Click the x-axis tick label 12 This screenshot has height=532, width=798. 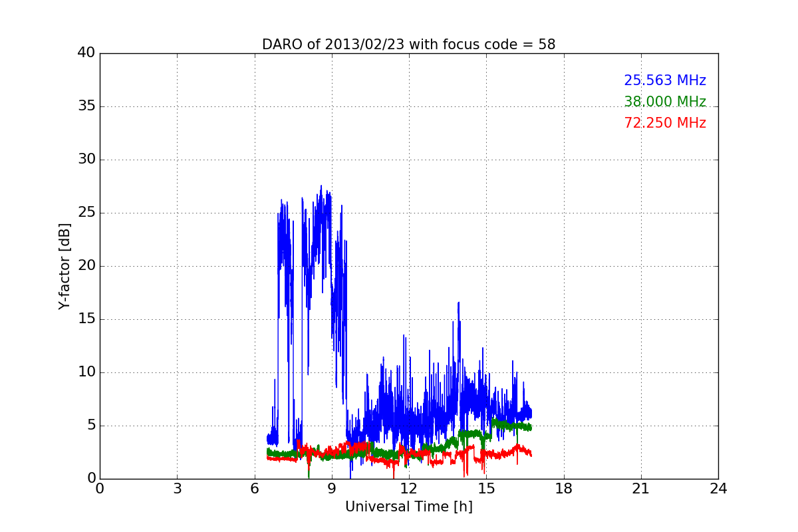[409, 489]
